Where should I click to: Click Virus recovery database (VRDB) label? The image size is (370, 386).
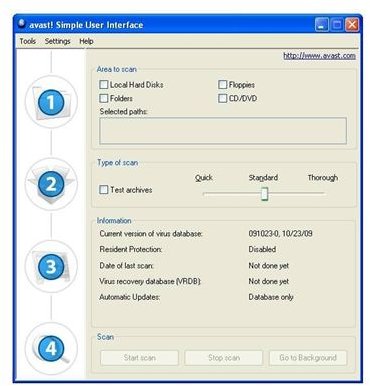tap(150, 281)
